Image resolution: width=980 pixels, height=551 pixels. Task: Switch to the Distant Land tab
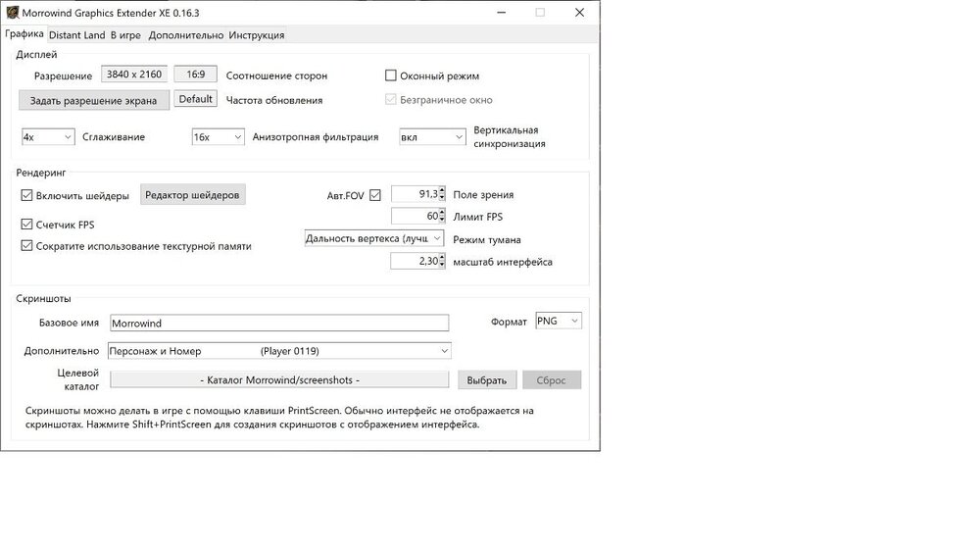(x=76, y=35)
